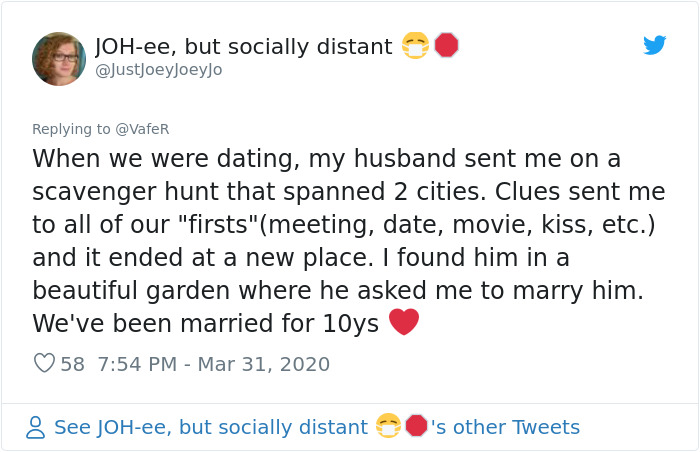Open the @JustJoeyJoeyJo handle
Viewport: 700px width, 452px height.
pyautogui.click(x=158, y=70)
